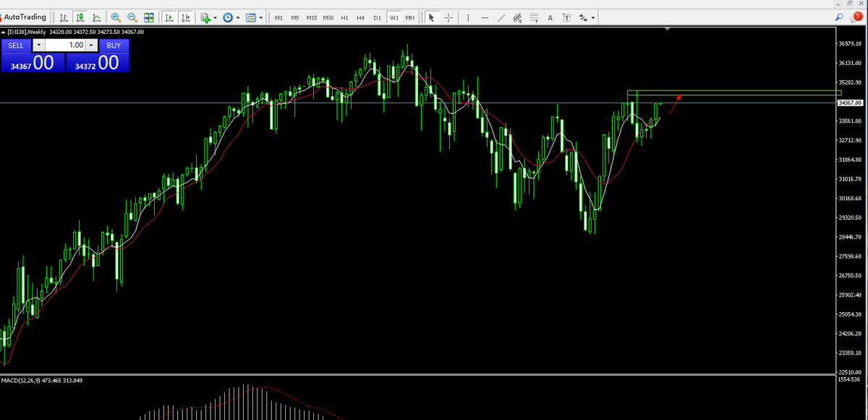Select the text label tool
Viewport: 868px width, 420px height.
[x=566, y=17]
